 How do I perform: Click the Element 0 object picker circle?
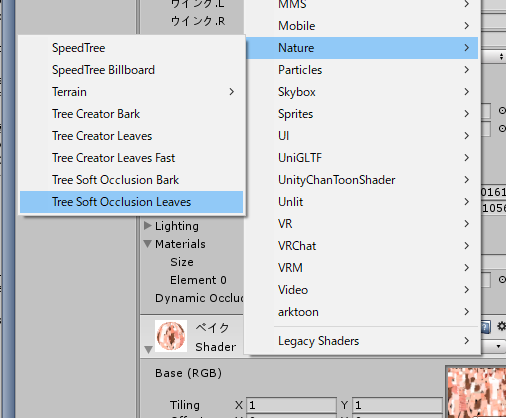tap(502, 280)
